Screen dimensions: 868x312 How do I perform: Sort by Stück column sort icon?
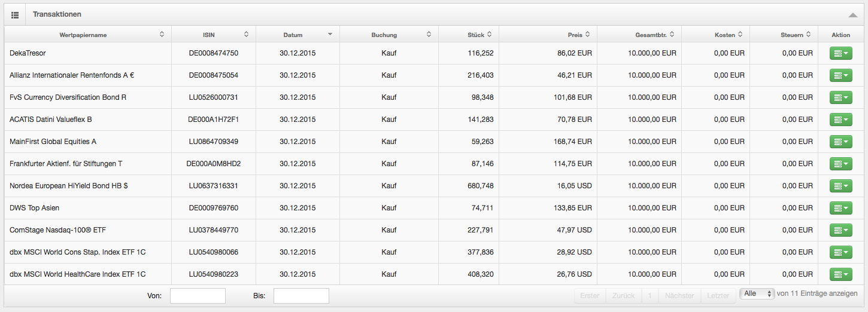point(490,35)
